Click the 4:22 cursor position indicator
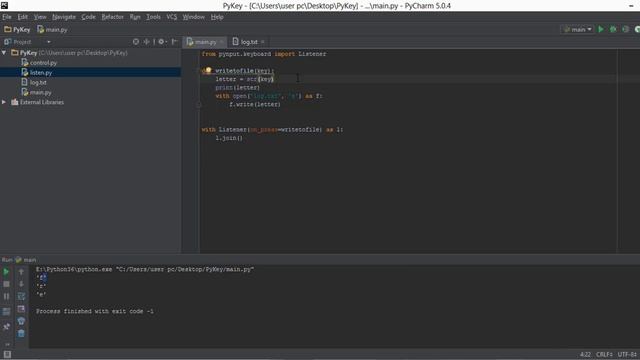The width and height of the screenshot is (640, 360). 585,354
